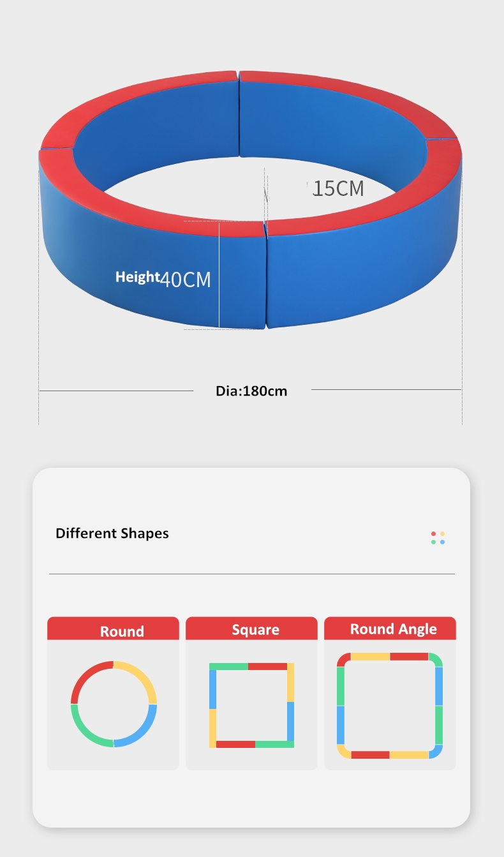Select the Round Angle shape layout diagram

click(x=390, y=705)
